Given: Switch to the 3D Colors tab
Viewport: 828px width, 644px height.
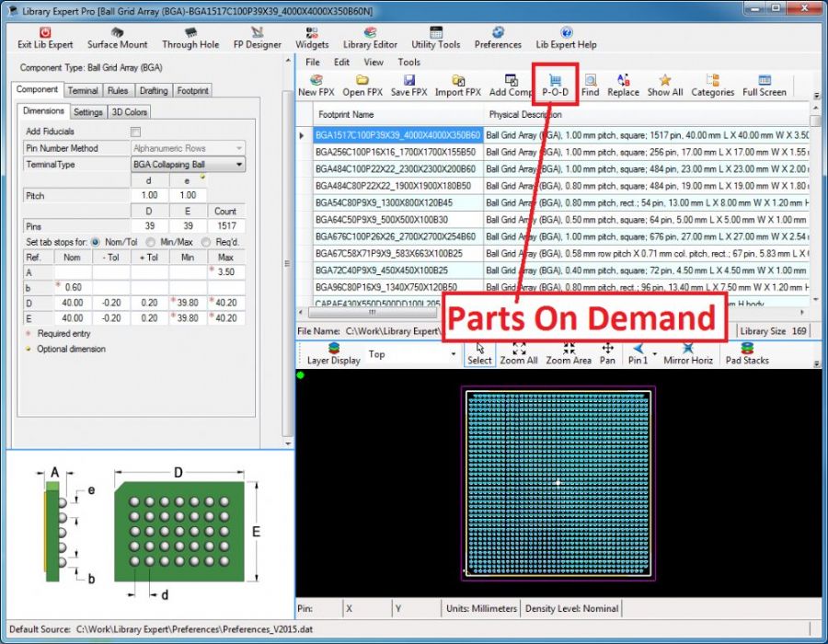Looking at the screenshot, I should [x=129, y=112].
